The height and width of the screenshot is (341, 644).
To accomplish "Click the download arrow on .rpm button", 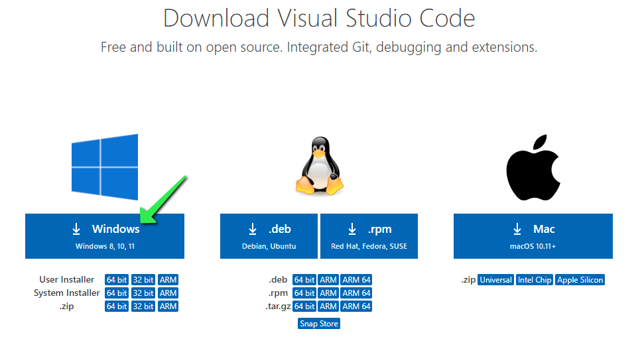I will tap(352, 229).
